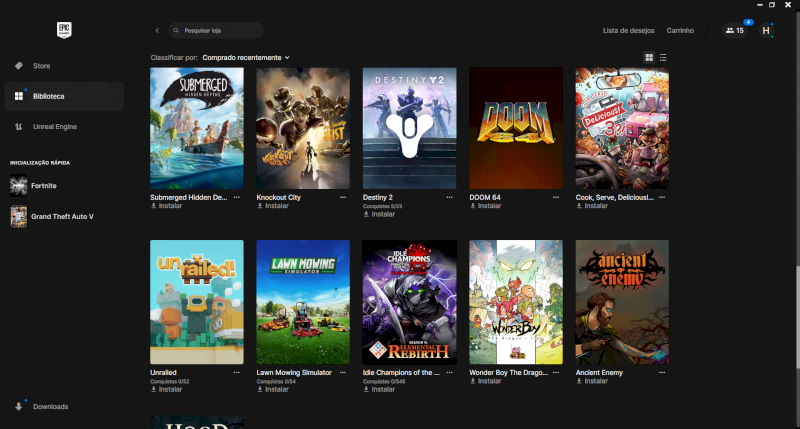This screenshot has height=429, width=800.
Task: Switch to grid view
Action: (x=649, y=58)
